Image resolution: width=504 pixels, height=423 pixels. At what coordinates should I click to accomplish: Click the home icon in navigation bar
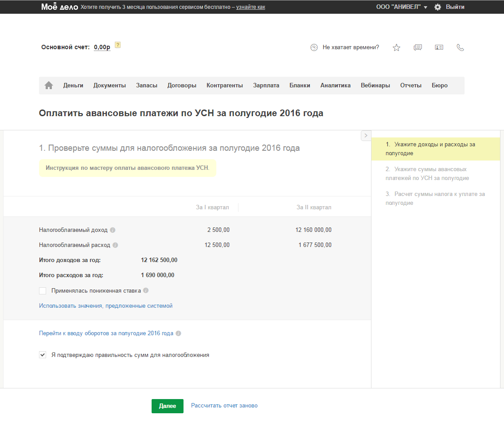49,86
